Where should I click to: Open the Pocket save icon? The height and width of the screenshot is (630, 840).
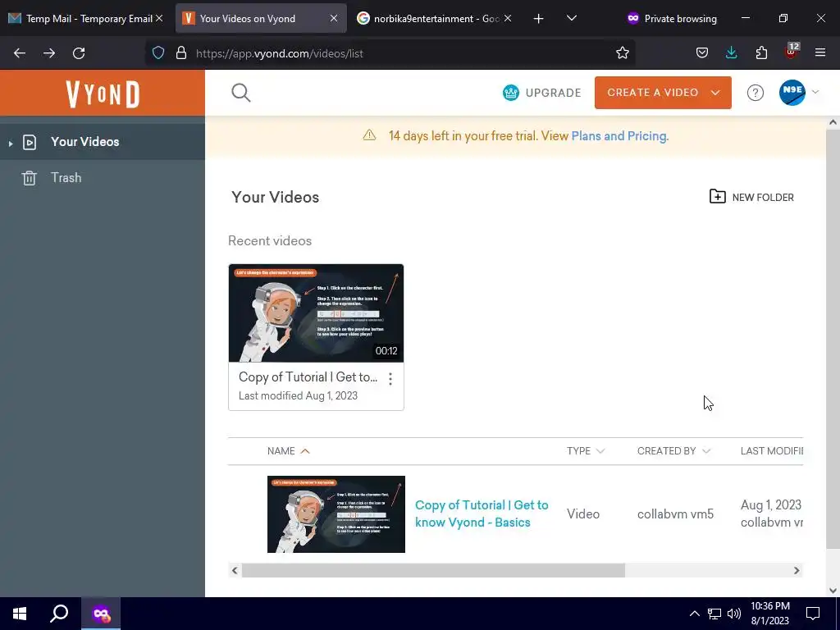(x=702, y=53)
